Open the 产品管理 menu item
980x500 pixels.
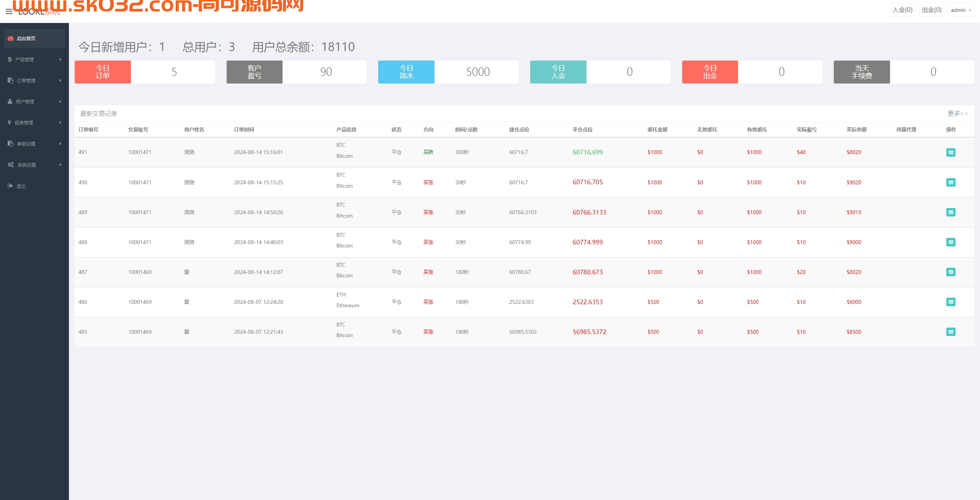click(x=34, y=59)
